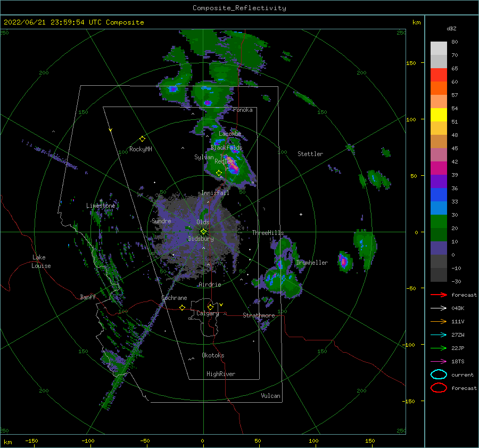Click the intense storm cell over RedDeer
Screen dimensions: 479x448
(x=233, y=166)
